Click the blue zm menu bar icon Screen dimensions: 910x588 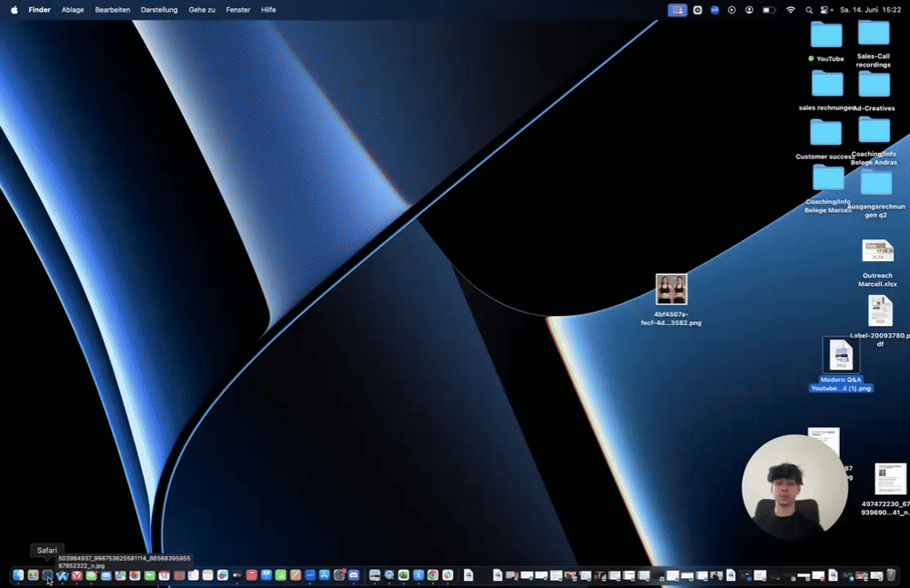[x=714, y=10]
